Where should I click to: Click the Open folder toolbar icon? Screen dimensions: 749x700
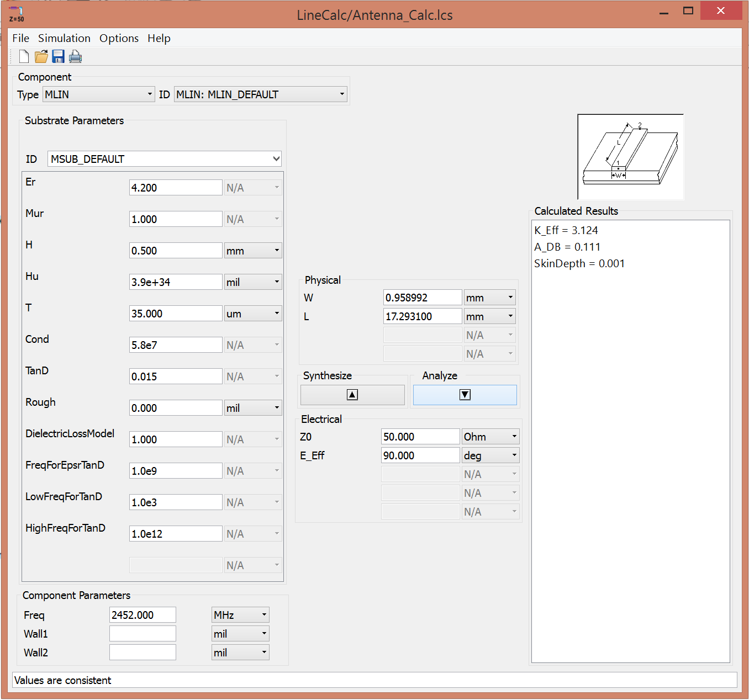tap(41, 56)
